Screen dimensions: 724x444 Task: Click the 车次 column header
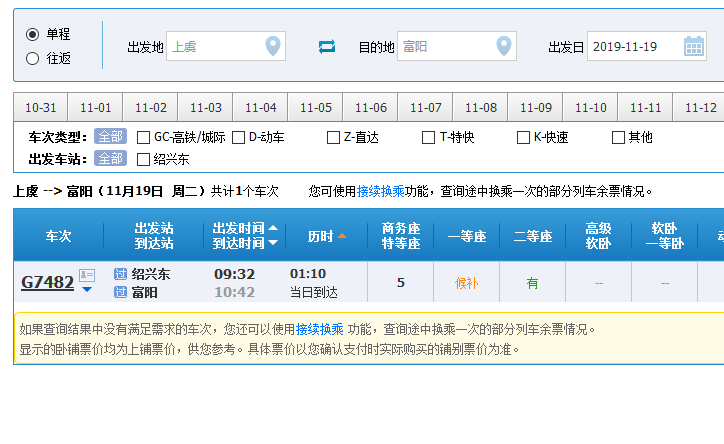[58, 236]
